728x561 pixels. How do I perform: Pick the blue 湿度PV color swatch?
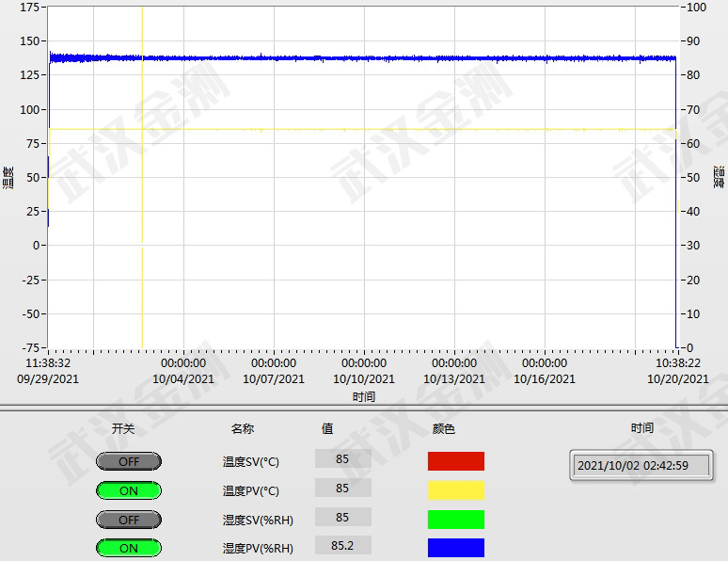455,548
